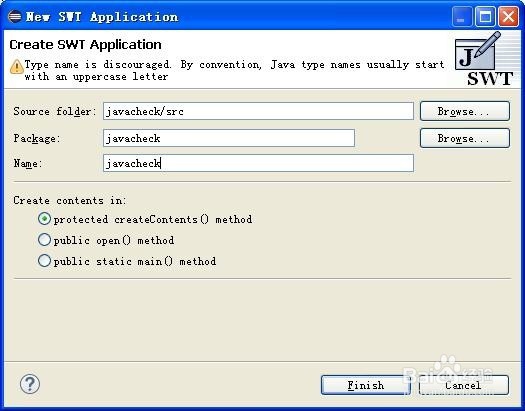Click the 'Package:' label
525x411 pixels.
tap(37, 138)
